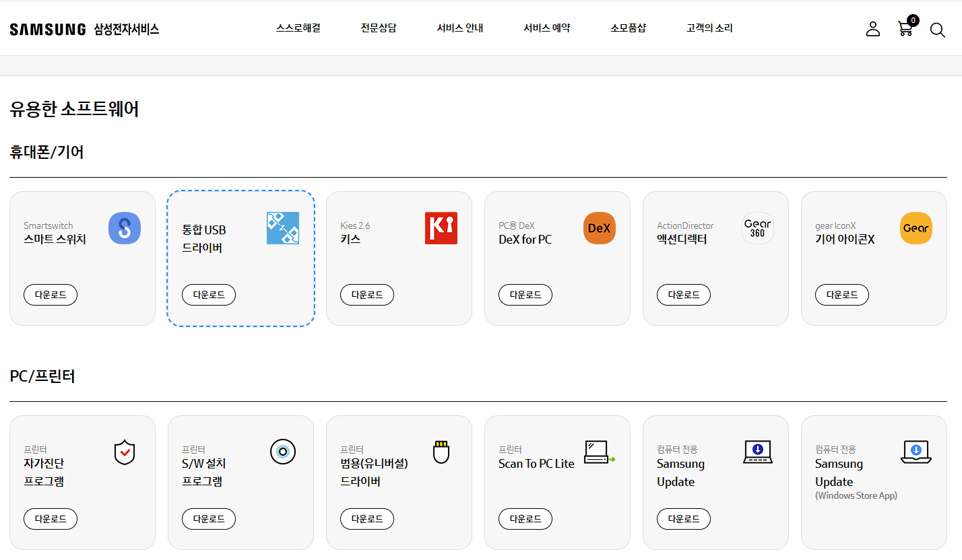Click the S/W 설치 프로그램 title text
The image size is (962, 560).
[204, 473]
